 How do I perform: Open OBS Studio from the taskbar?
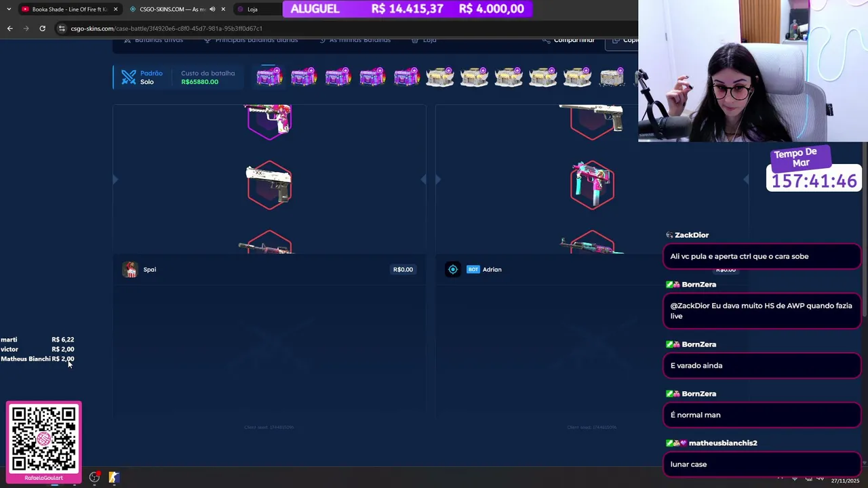tap(94, 477)
